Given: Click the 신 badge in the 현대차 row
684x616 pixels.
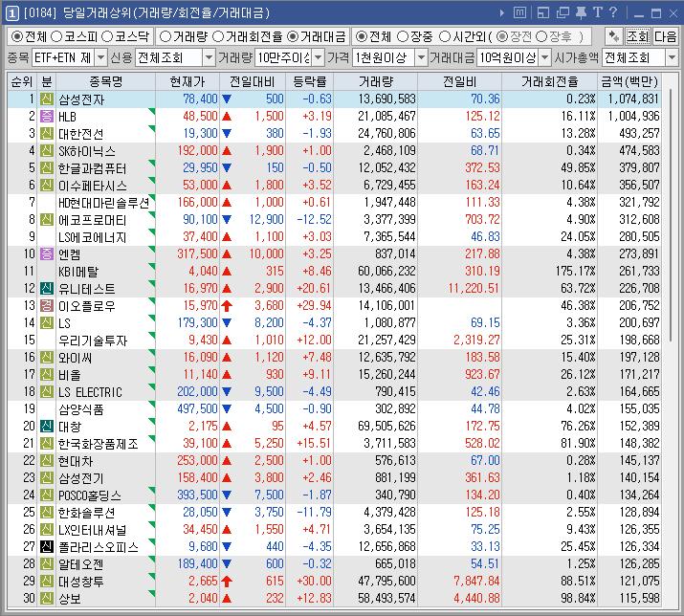Looking at the screenshot, I should click(x=47, y=461).
